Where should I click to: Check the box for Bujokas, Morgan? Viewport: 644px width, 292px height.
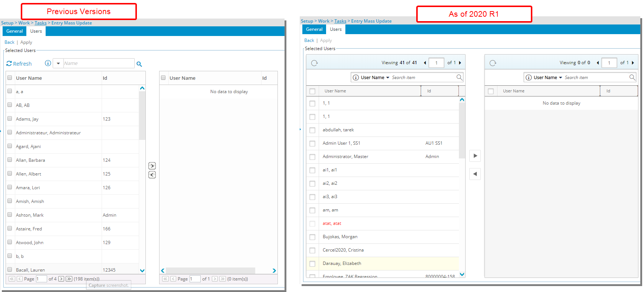point(312,237)
